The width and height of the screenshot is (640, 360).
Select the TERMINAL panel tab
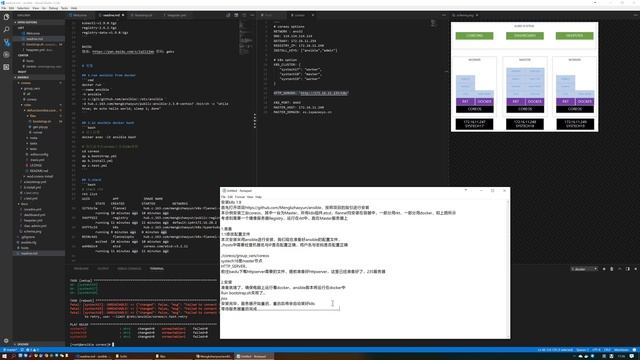157,269
